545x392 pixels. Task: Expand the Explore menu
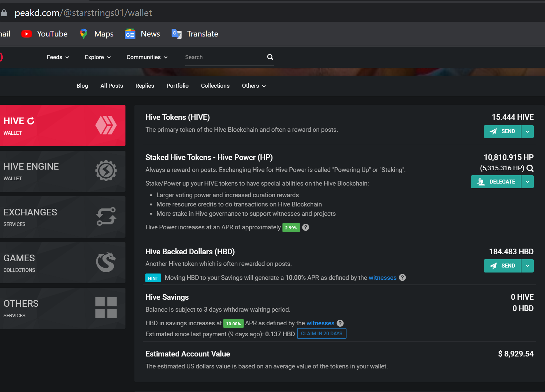tap(98, 57)
